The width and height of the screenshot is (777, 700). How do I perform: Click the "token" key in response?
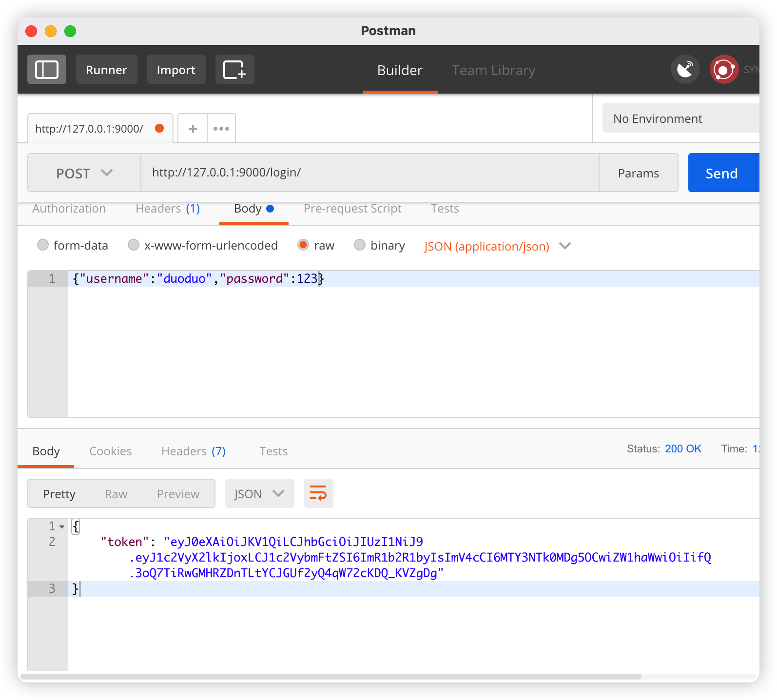(125, 542)
